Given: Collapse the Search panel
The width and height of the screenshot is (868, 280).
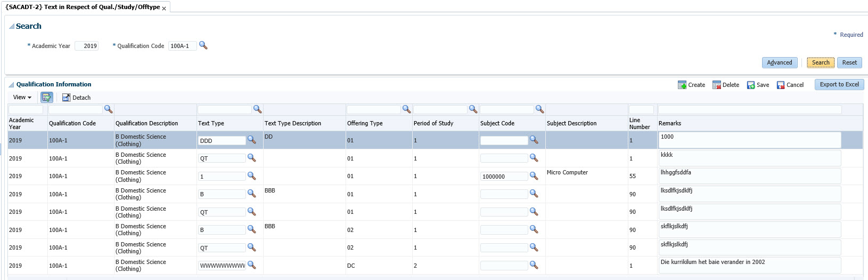Looking at the screenshot, I should (12, 26).
